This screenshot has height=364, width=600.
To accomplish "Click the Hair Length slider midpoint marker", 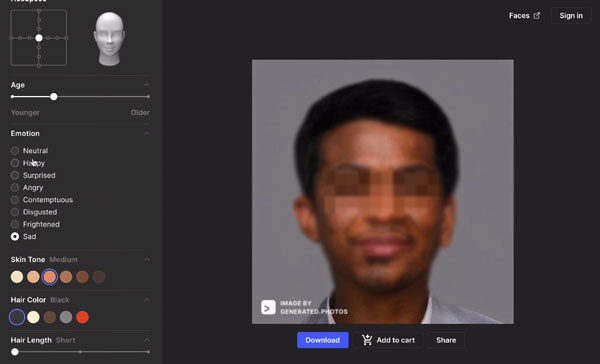I will click(80, 352).
